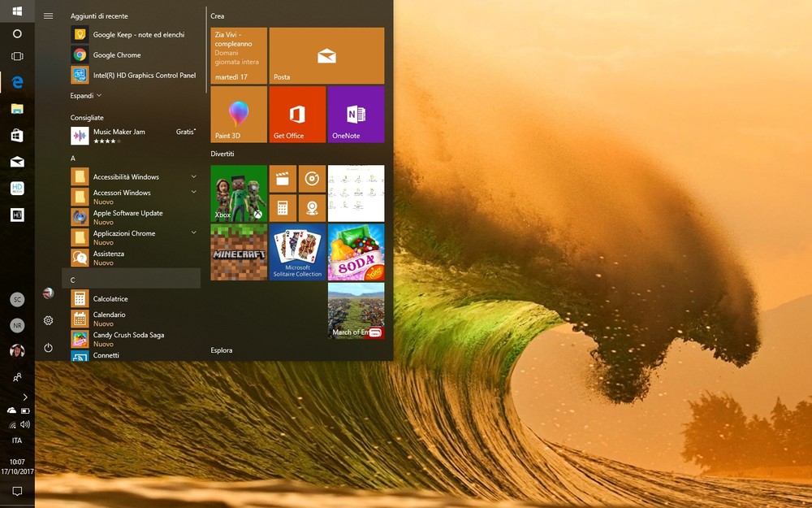The width and height of the screenshot is (812, 508).
Task: Open Google Chrome from recently added
Action: click(117, 55)
